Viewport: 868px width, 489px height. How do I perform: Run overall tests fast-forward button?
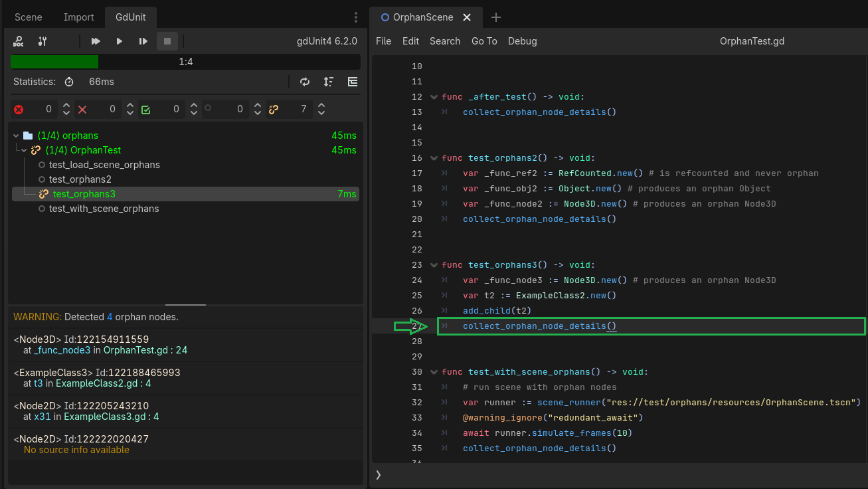[x=96, y=41]
